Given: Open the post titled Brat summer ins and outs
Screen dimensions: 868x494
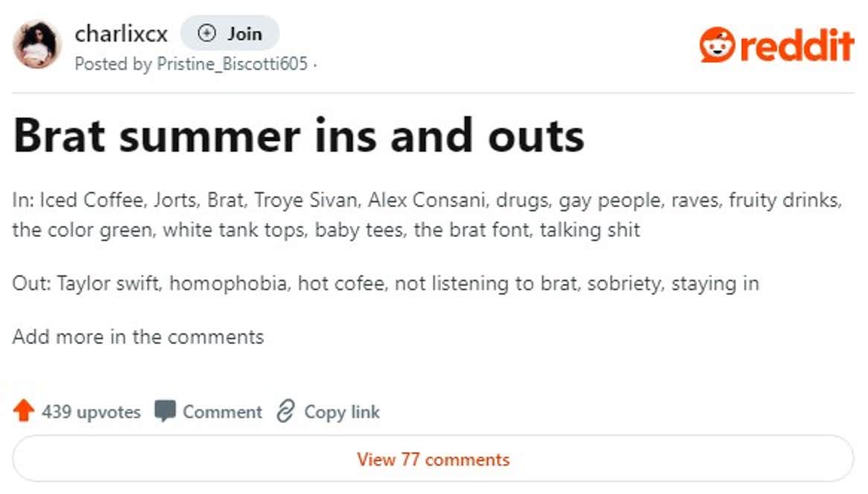Looking at the screenshot, I should click(299, 135).
